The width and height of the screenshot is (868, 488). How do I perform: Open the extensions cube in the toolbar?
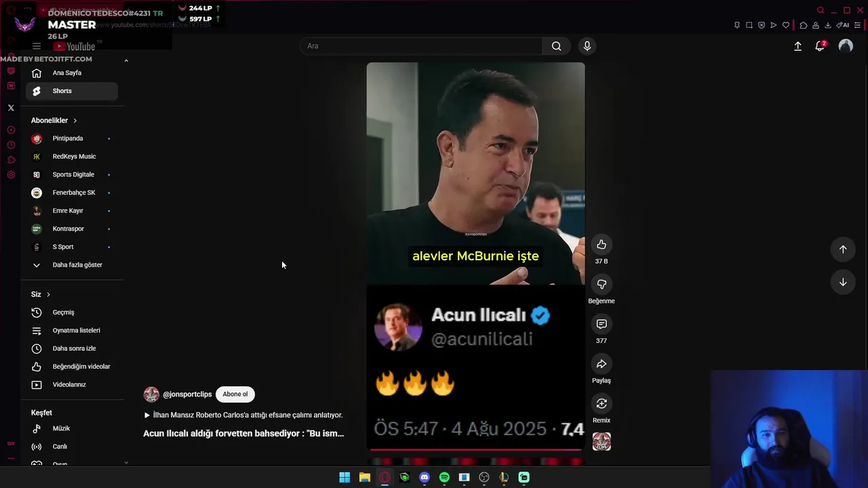click(804, 25)
